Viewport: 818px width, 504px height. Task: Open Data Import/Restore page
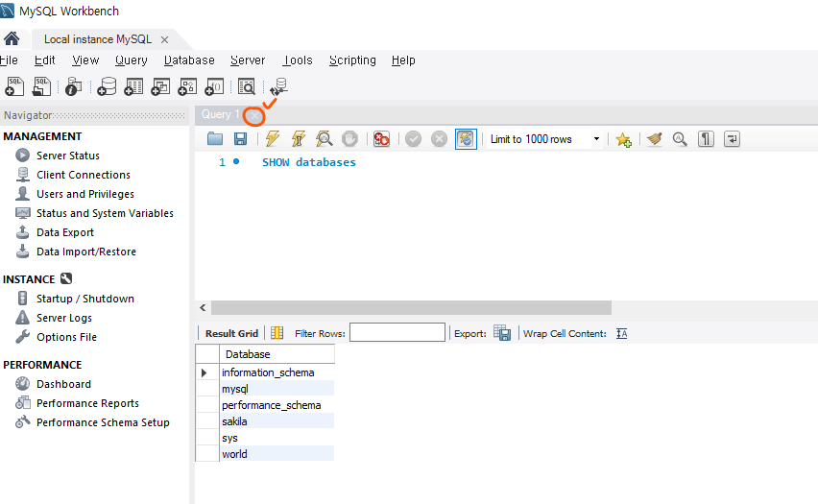coord(86,252)
